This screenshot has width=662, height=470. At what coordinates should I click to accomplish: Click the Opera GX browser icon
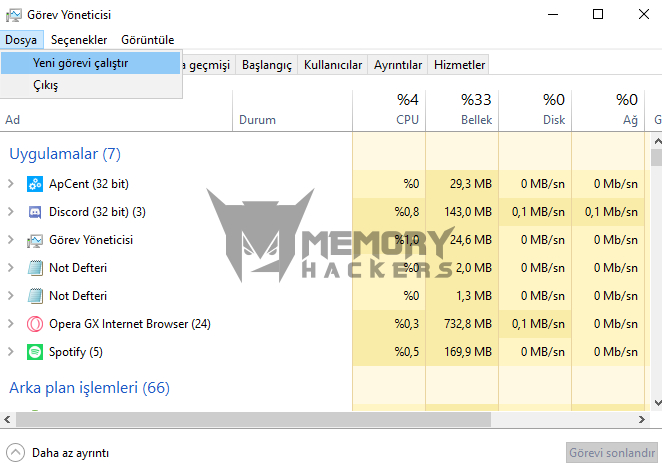coord(35,324)
